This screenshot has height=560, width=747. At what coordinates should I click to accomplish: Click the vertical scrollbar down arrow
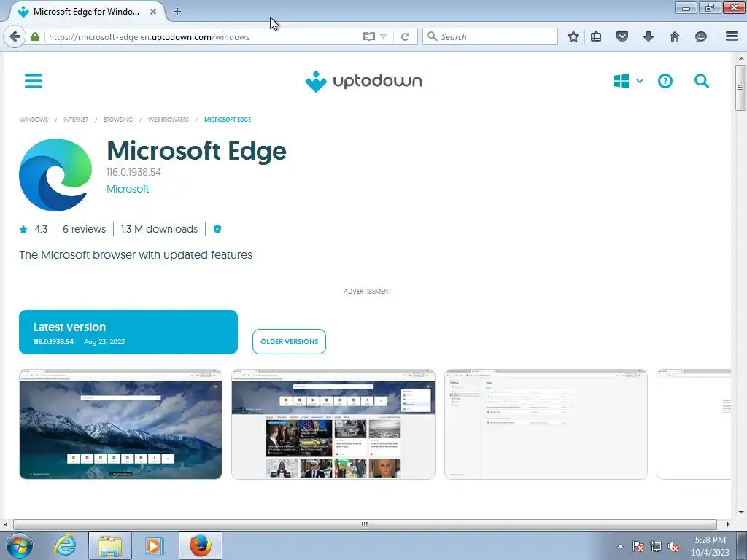(741, 513)
